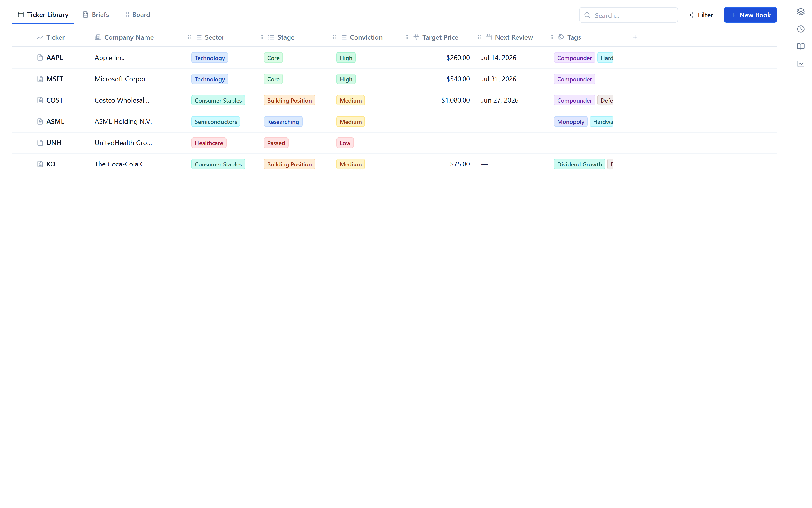Image resolution: width=812 pixels, height=508 pixels.
Task: Click the Jul 14, 2026 review date
Action: (499, 58)
